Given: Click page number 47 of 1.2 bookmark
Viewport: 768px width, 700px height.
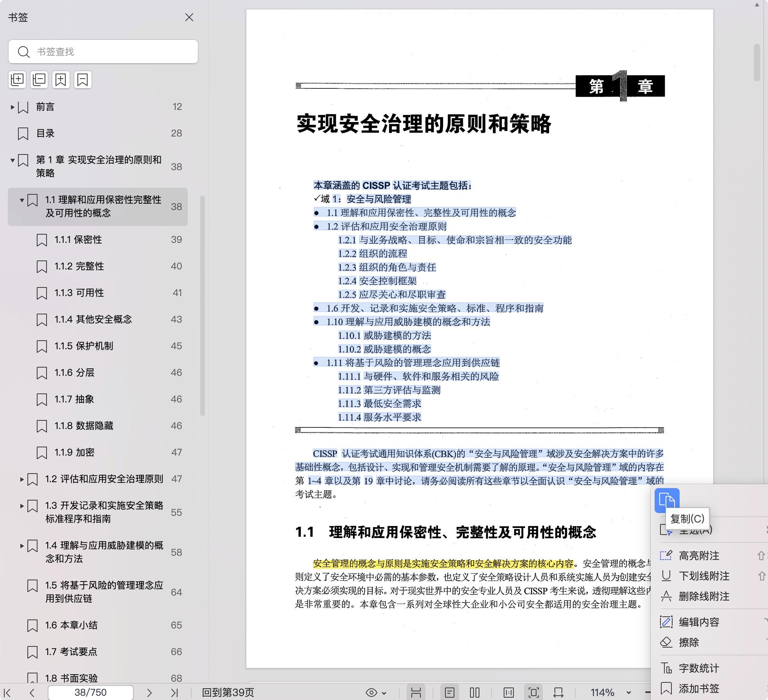Looking at the screenshot, I should coord(176,479).
